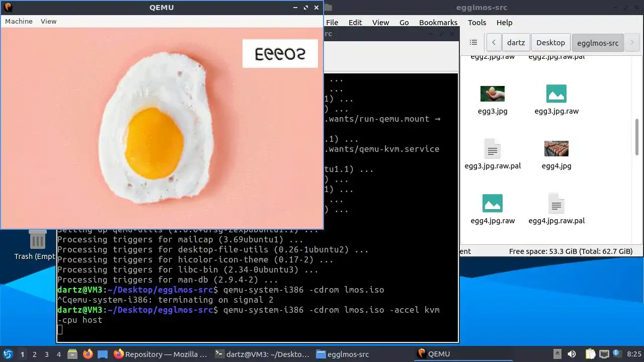Click the list view toggle icon in file manager
Image resolution: width=644 pixels, height=362 pixels.
tap(473, 43)
